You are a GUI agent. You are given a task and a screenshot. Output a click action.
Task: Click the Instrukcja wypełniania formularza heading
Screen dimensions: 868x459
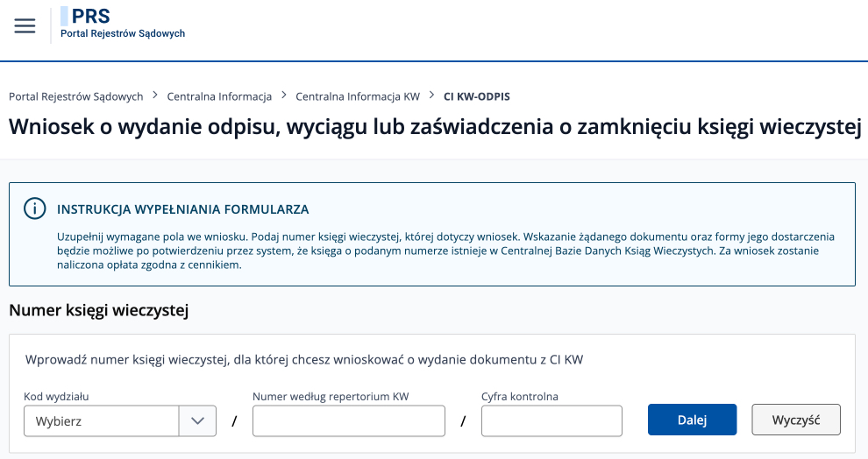click(183, 209)
